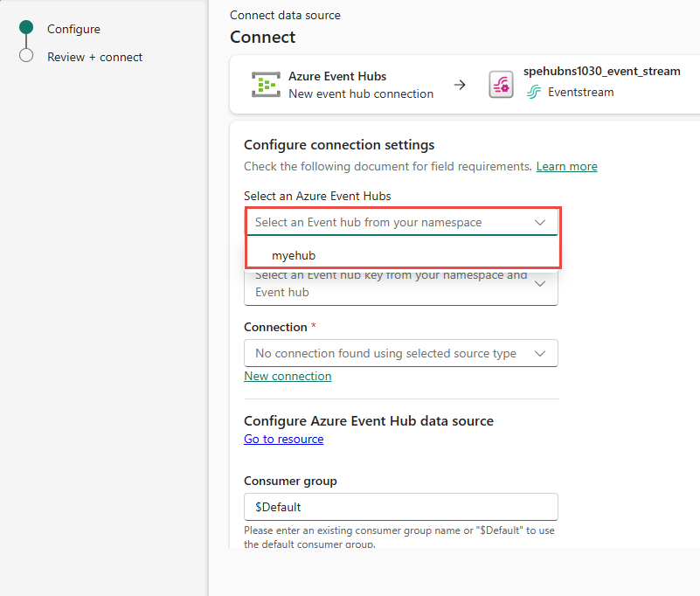Click the Azure Event Hubs source icon
700x596 pixels.
266,85
